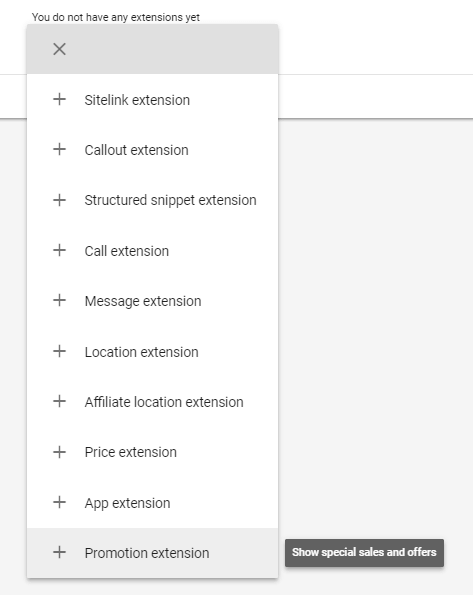Select highlighted Promotion extension item
Image resolution: width=473 pixels, height=595 pixels.
tap(152, 553)
